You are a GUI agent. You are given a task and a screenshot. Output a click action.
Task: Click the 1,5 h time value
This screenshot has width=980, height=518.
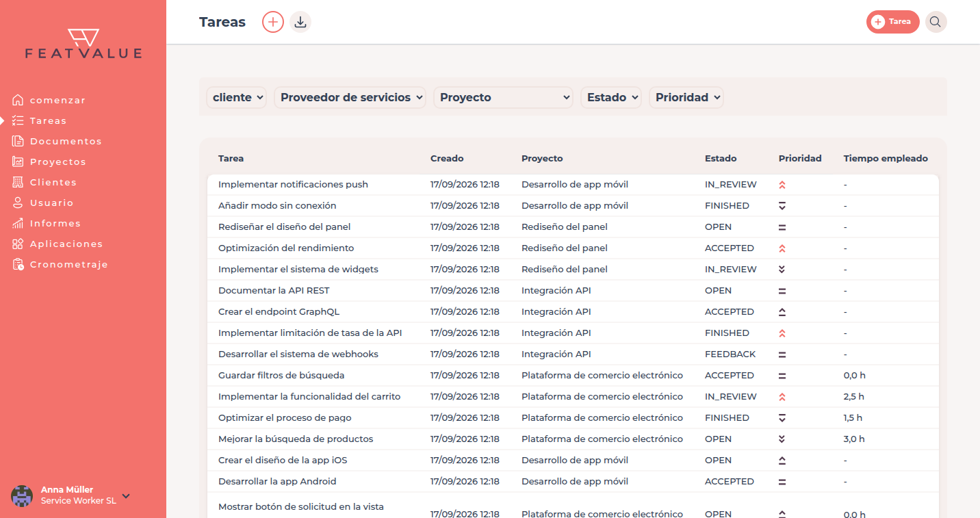coord(853,417)
